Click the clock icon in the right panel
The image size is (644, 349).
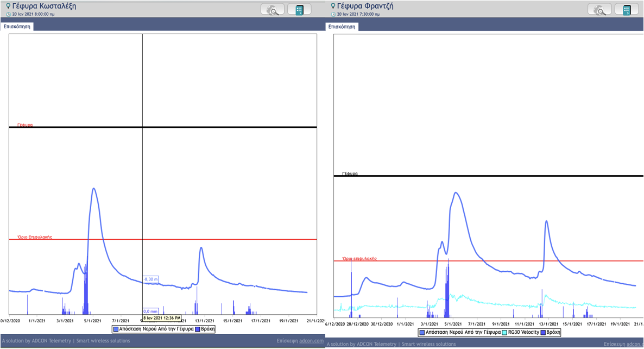[333, 14]
